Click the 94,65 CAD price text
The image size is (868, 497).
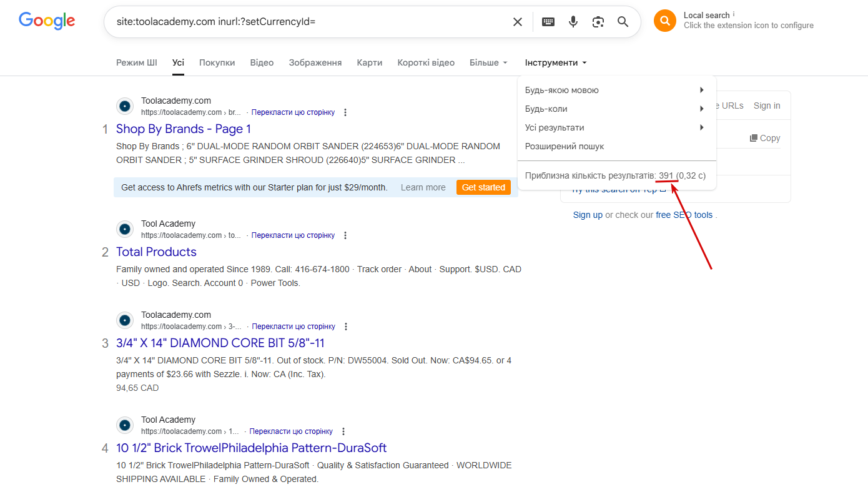[137, 388]
